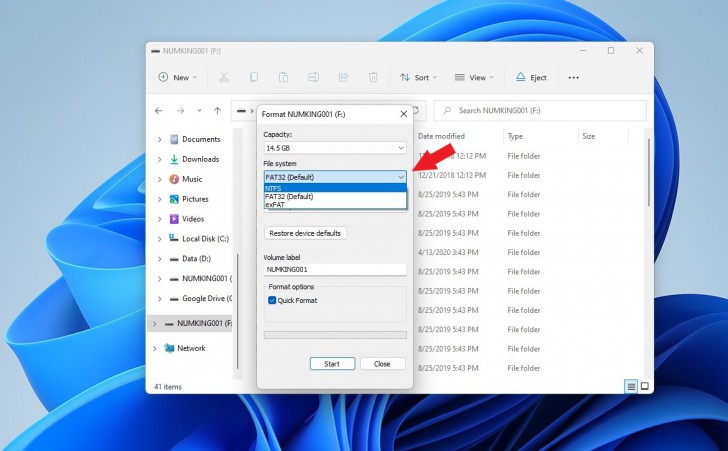Select Data (D:) in sidebar

(196, 259)
